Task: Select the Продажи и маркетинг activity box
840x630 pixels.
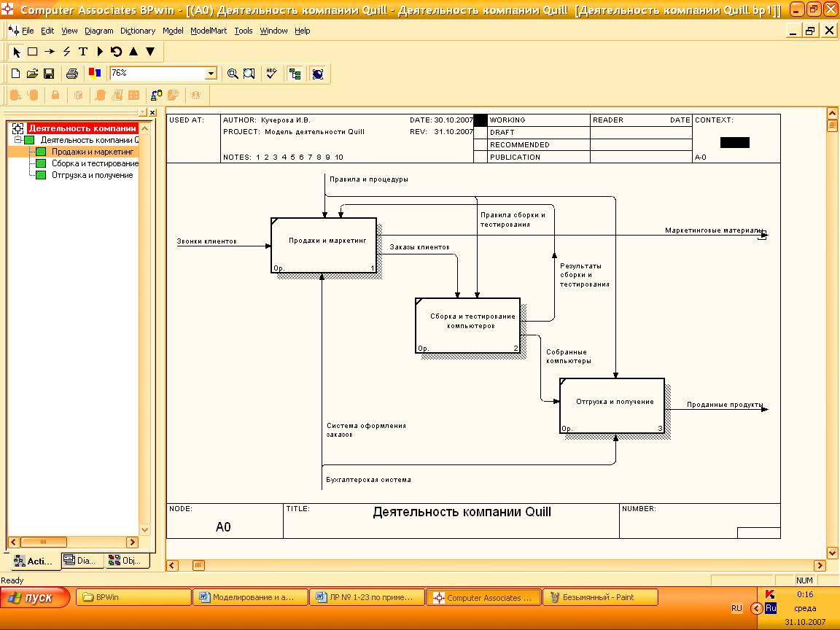Action: coord(324,245)
